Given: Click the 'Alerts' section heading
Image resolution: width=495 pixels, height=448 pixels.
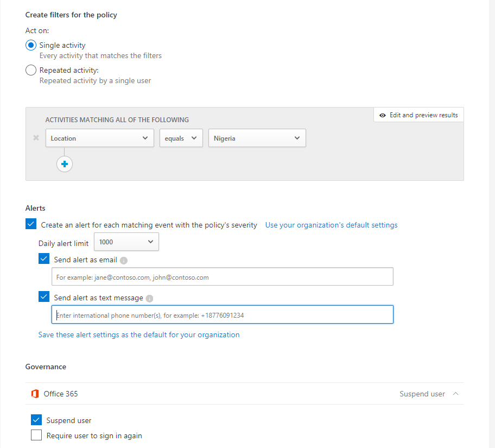Looking at the screenshot, I should [35, 208].
